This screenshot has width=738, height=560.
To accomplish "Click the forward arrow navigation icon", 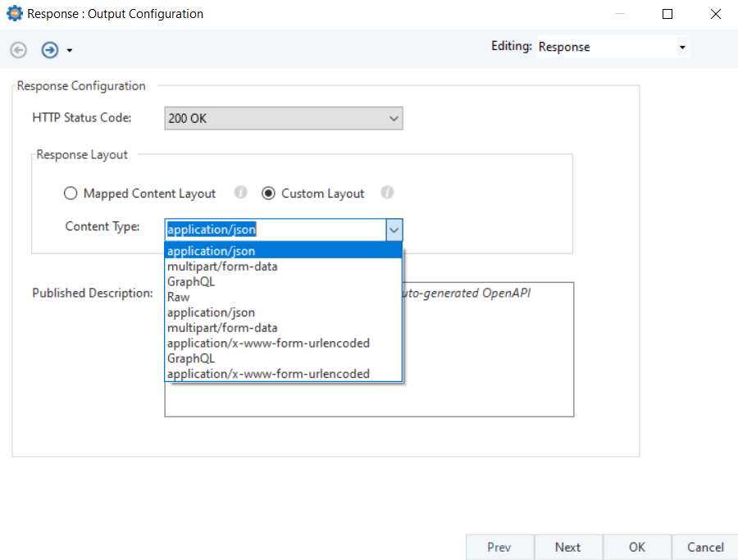I will point(50,50).
